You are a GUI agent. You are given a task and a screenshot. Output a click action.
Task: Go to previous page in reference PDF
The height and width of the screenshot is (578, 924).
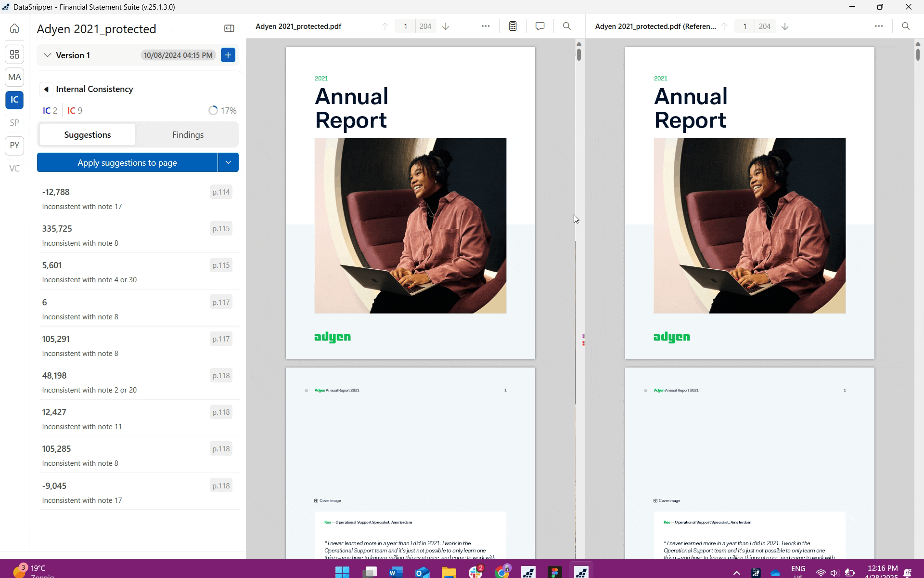(724, 26)
